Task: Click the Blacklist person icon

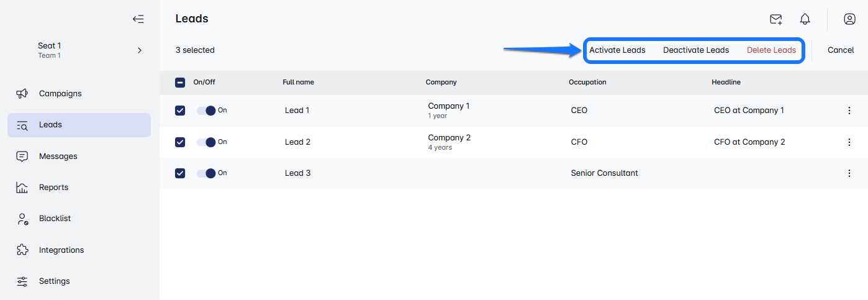Action: tap(22, 219)
